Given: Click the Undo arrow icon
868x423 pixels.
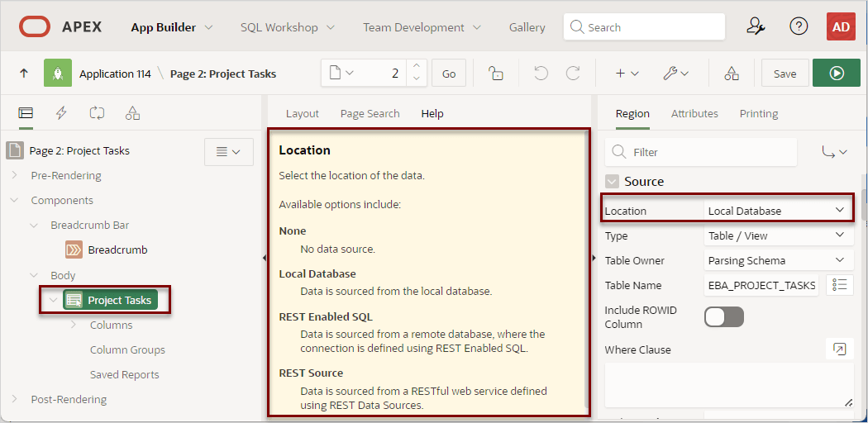Looking at the screenshot, I should 541,73.
